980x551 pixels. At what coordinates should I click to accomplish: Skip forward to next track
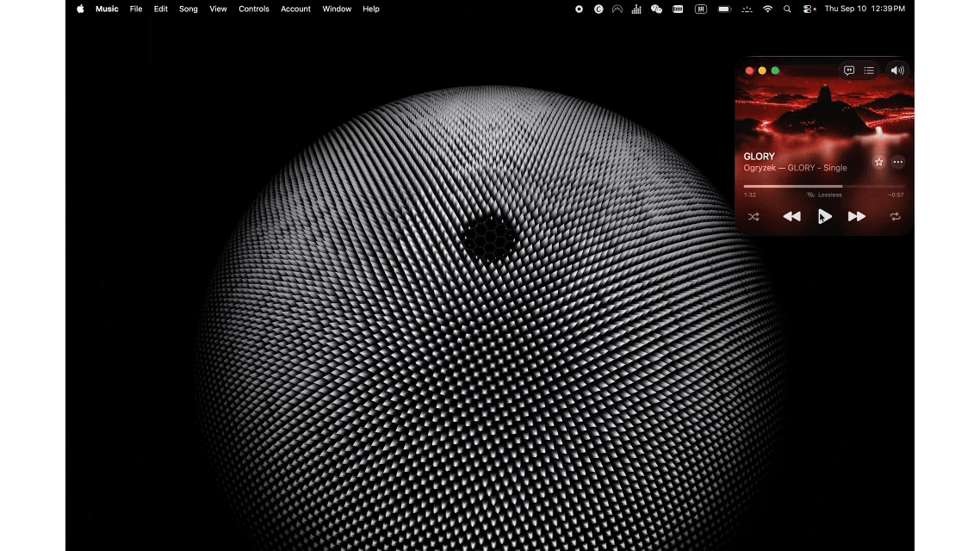pyautogui.click(x=857, y=216)
